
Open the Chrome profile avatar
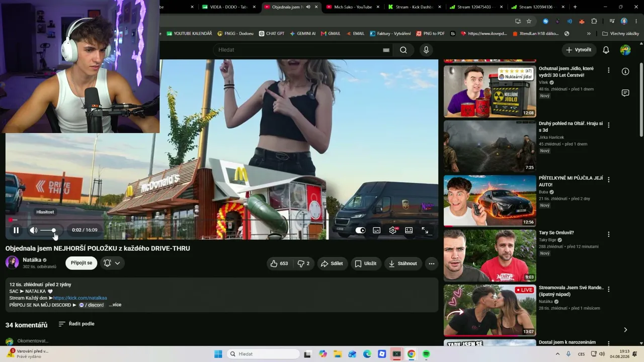624,21
